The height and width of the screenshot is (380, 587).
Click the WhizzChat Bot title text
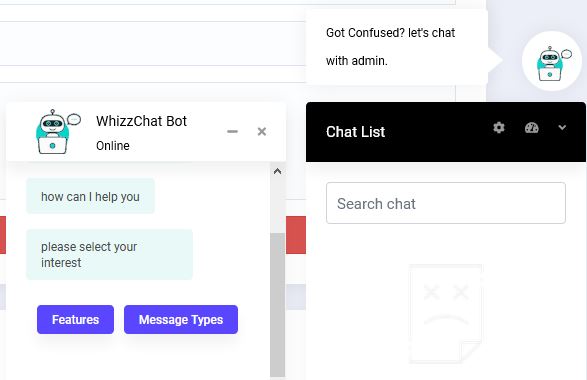click(x=141, y=121)
